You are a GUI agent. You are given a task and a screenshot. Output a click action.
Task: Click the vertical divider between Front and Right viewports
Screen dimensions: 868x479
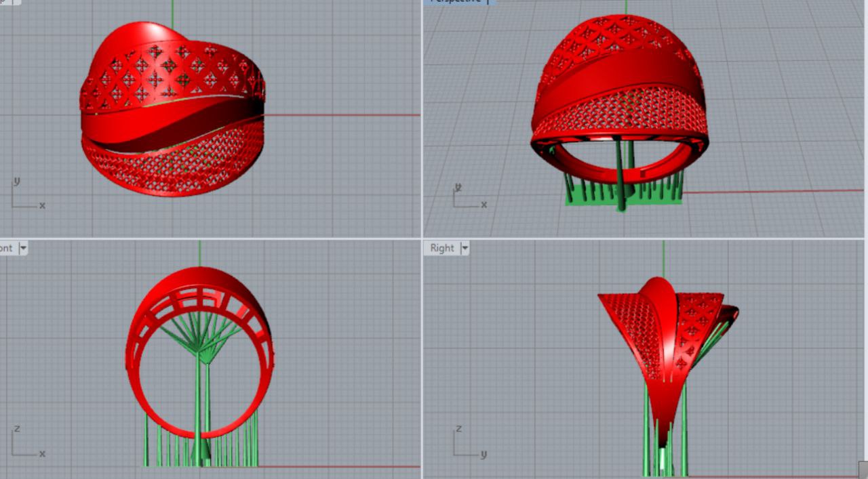pyautogui.click(x=422, y=359)
